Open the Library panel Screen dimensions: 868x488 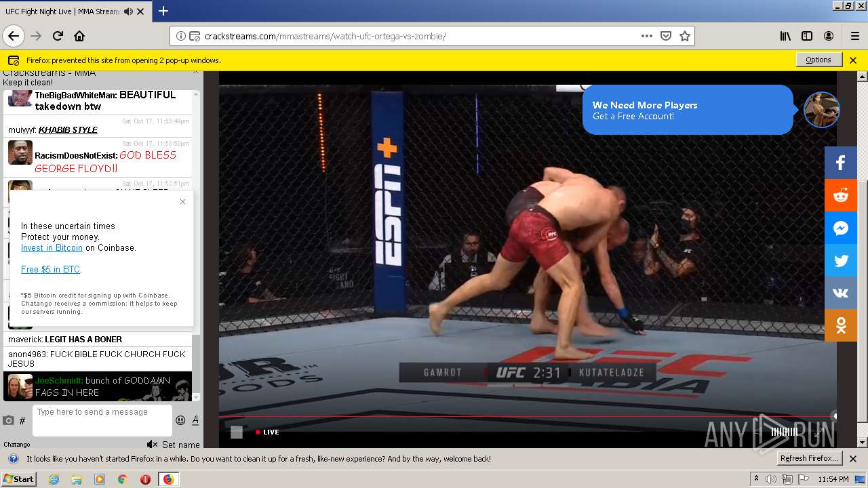pos(785,36)
